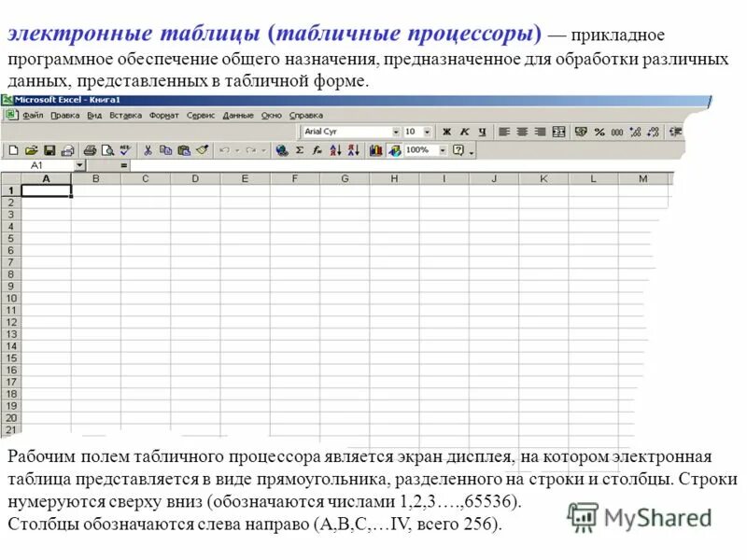This screenshot has height=560, width=747.
Task: Apply percent style format
Action: coord(599,132)
